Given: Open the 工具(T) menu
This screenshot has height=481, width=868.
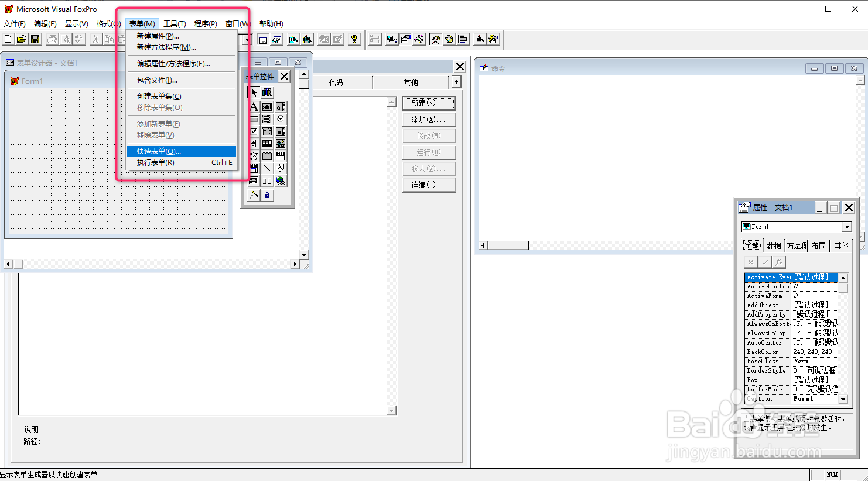Looking at the screenshot, I should pyautogui.click(x=175, y=24).
